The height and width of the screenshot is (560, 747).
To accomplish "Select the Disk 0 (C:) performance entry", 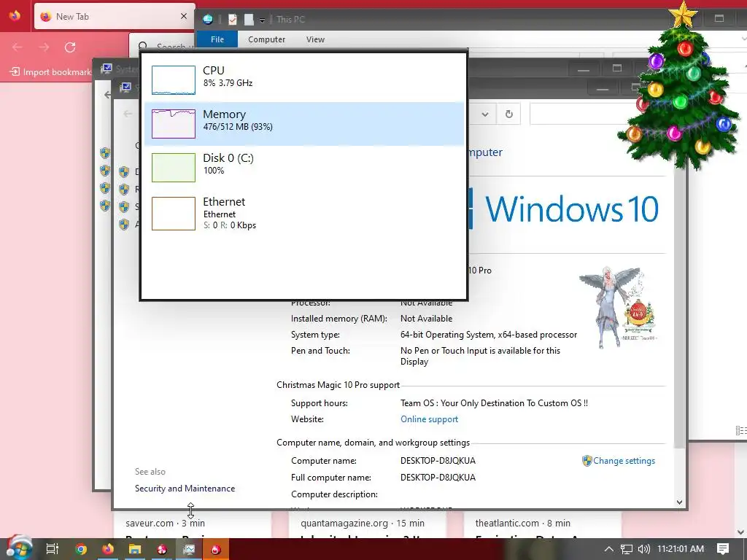I will pyautogui.click(x=304, y=167).
